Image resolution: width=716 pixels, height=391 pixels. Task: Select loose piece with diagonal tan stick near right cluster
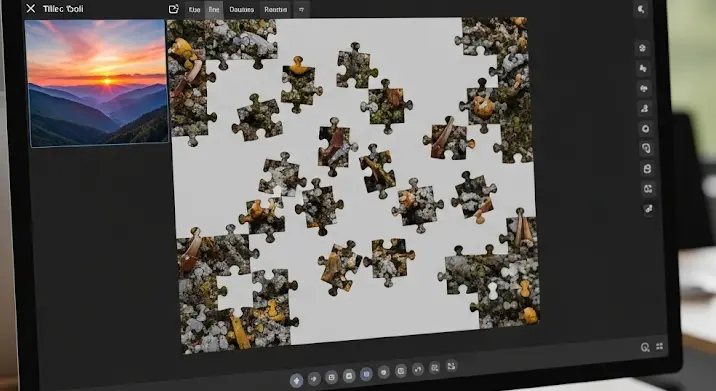coord(448,139)
